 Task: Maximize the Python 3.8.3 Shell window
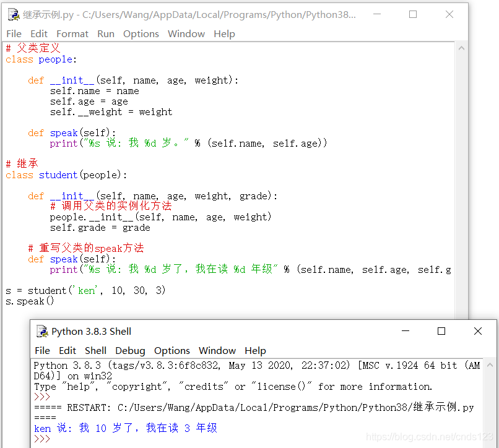coord(441,331)
